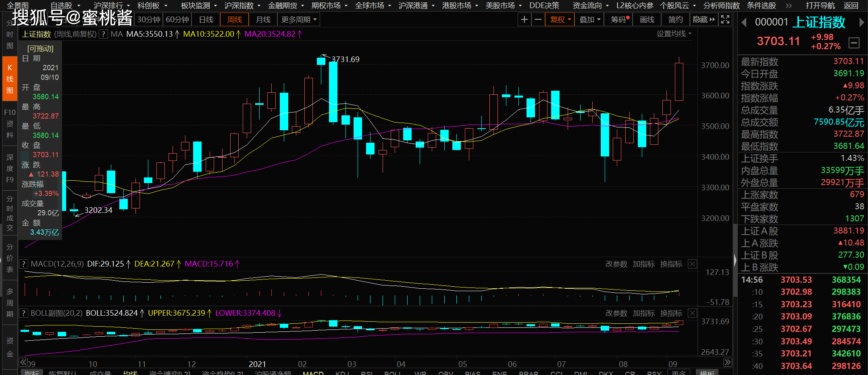Open 资金 sidebar item
This screenshot has height=375, width=868.
pyautogui.click(x=10, y=347)
